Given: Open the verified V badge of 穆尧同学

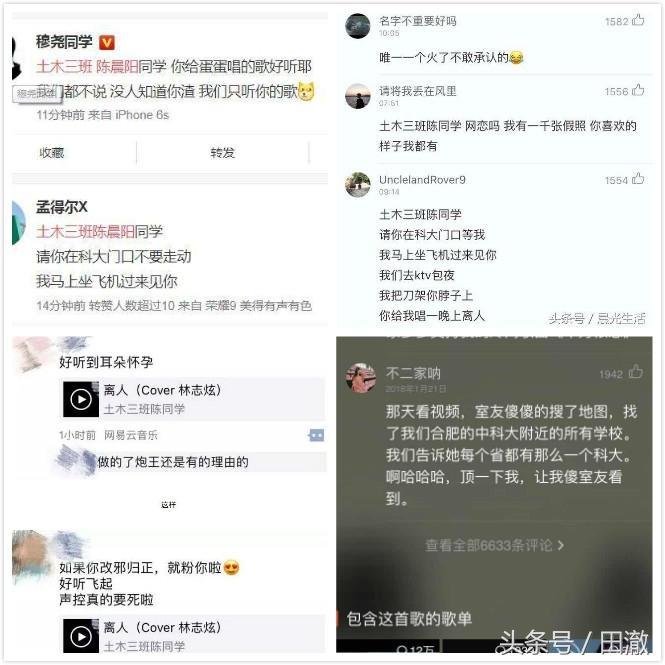Looking at the screenshot, I should pos(106,42).
